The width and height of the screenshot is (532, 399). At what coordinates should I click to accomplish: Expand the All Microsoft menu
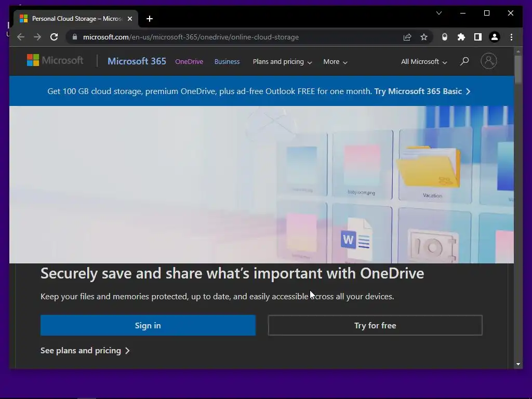tap(424, 62)
